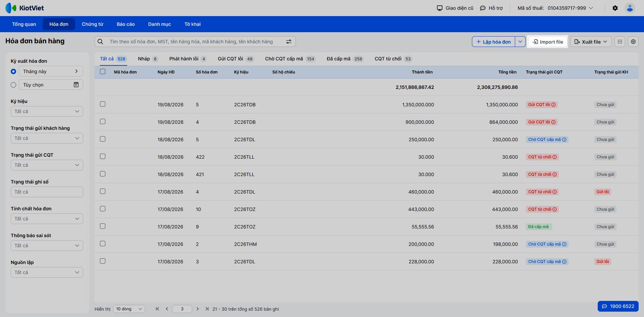Click info icon on 17/08/2026 invoice 3 status
Image resolution: width=644 pixels, height=317 pixels.
564,262
